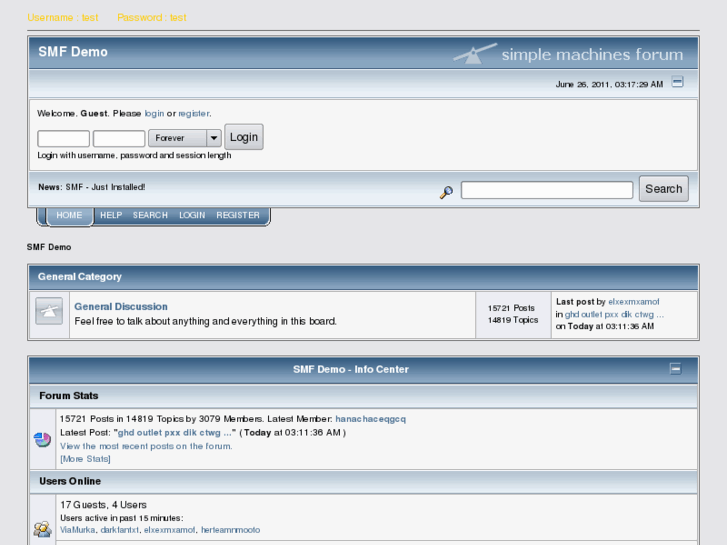The height and width of the screenshot is (545, 727).
Task: View the most recent posts link
Action: coord(146,446)
